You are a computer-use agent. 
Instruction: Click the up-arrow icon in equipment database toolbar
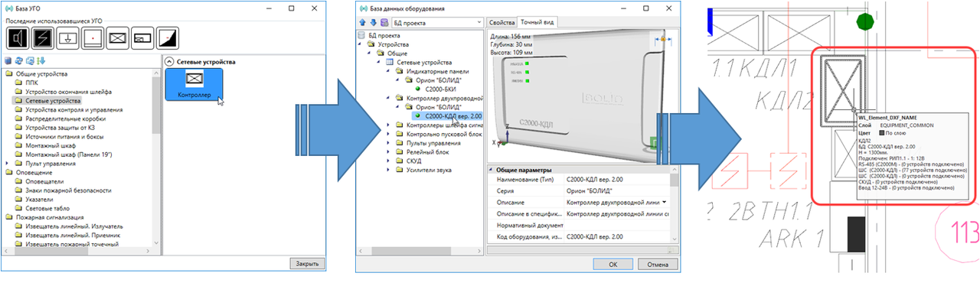(362, 23)
